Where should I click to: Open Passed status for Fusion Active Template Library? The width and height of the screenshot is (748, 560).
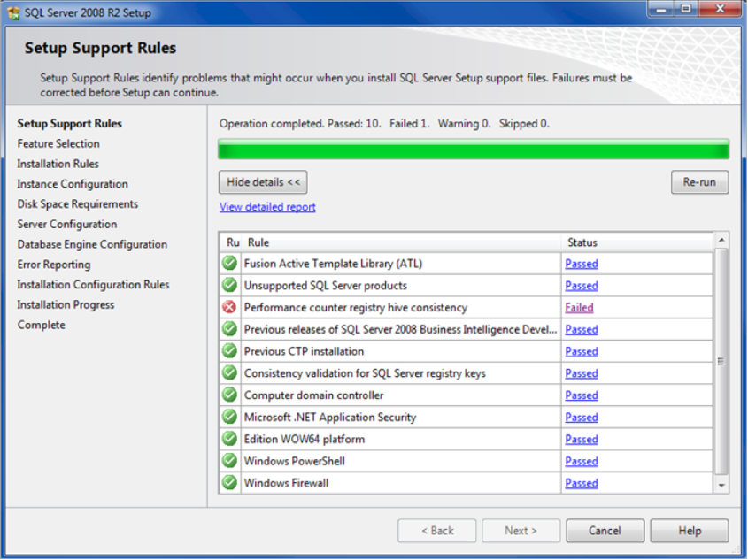tap(582, 264)
